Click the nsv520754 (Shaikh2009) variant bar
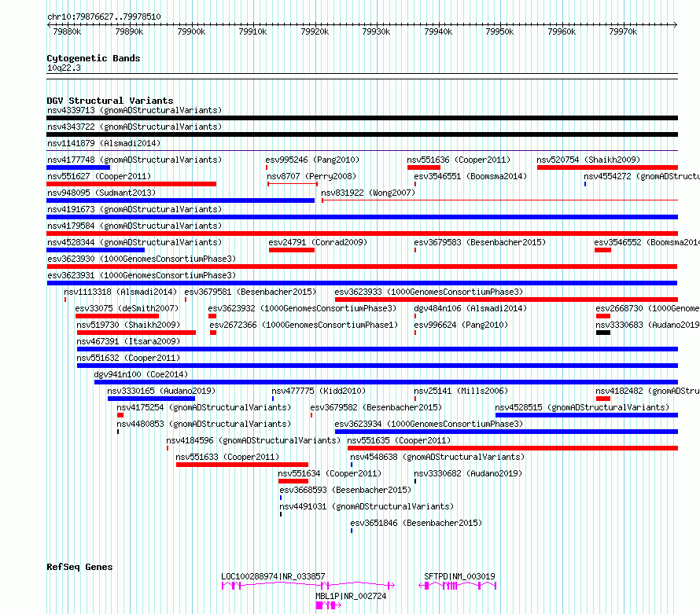 click(x=607, y=167)
